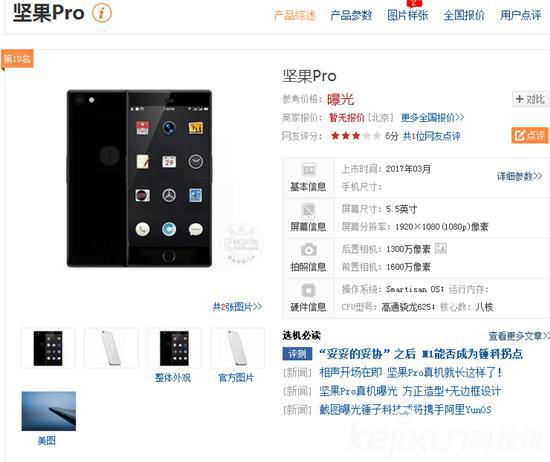Click the 屏幕信息 screen info icon
The width and height of the screenshot is (550, 462).
coord(308,210)
